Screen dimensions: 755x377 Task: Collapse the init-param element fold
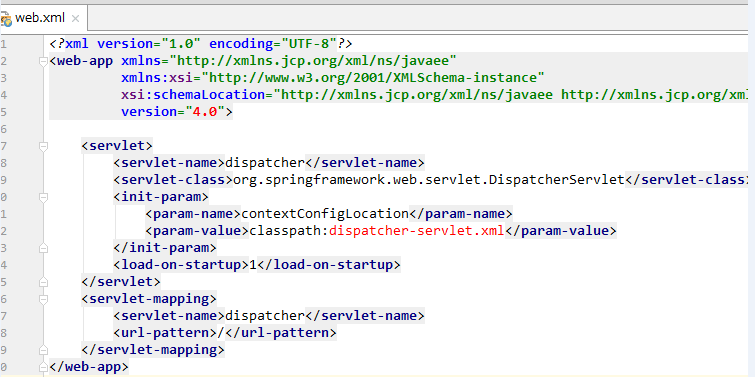(x=43, y=197)
